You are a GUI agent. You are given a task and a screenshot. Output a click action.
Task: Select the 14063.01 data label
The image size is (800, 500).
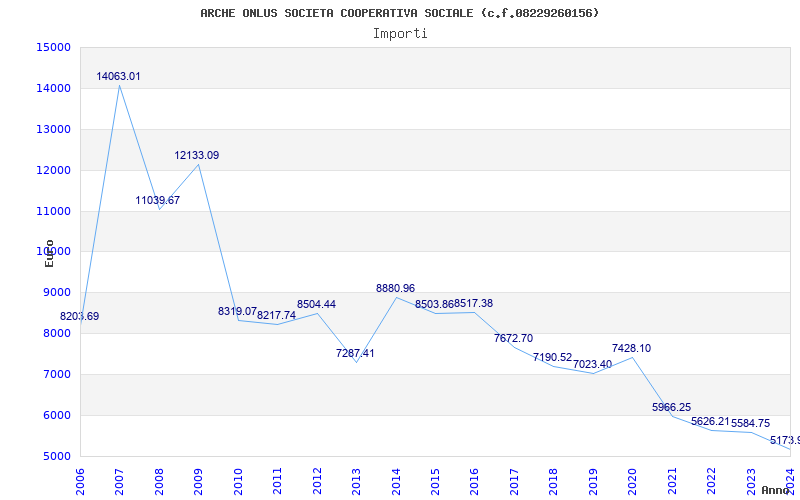[118, 77]
